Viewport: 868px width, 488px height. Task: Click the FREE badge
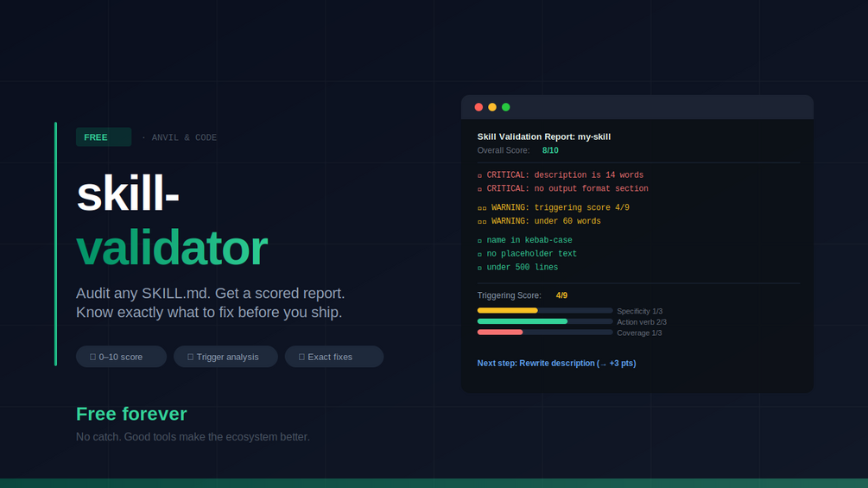[x=104, y=137]
